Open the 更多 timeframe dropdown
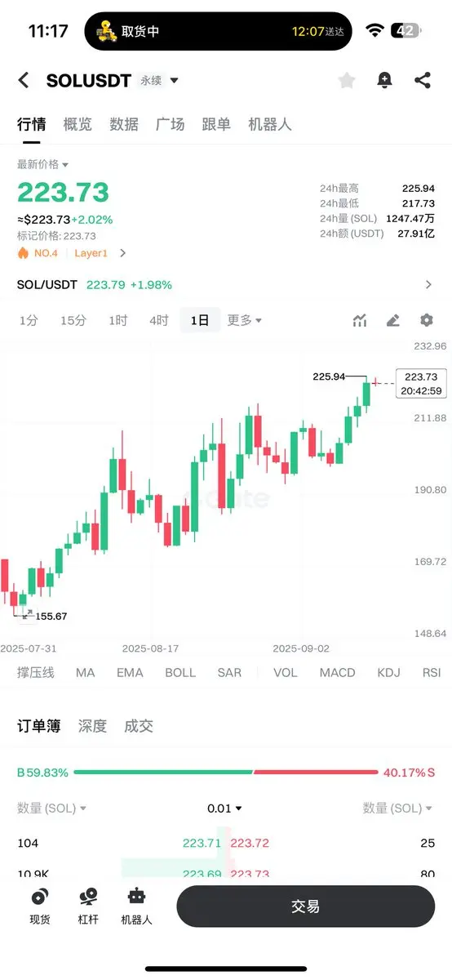The width and height of the screenshot is (452, 980). click(244, 320)
